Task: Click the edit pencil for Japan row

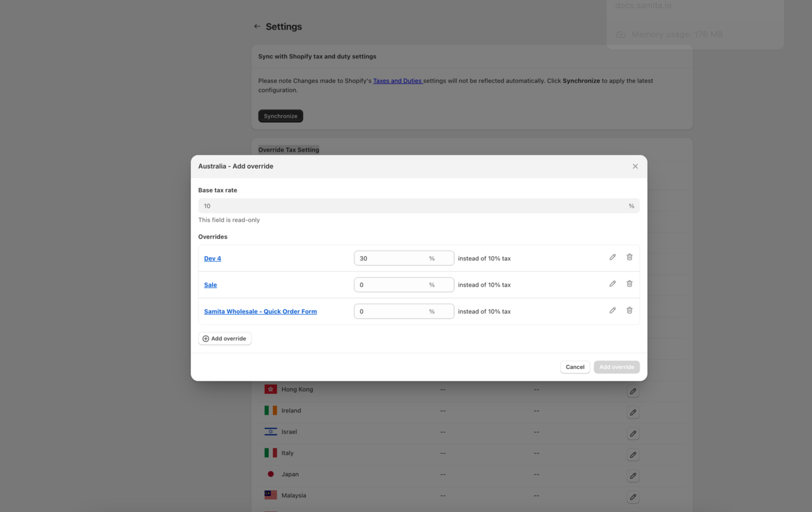Action: [x=633, y=476]
